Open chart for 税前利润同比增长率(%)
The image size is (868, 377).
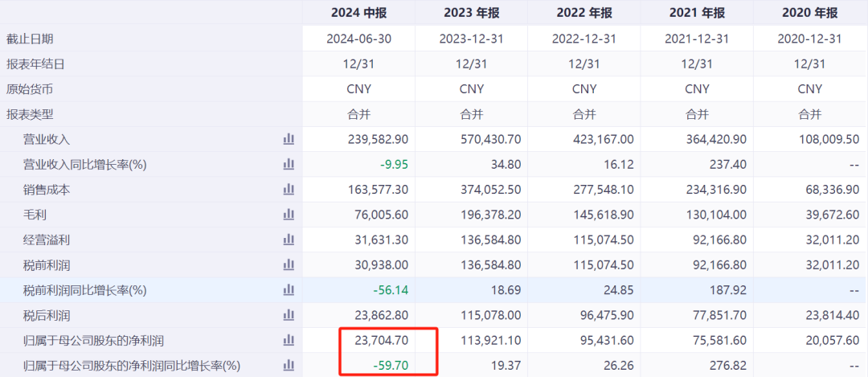(x=289, y=290)
